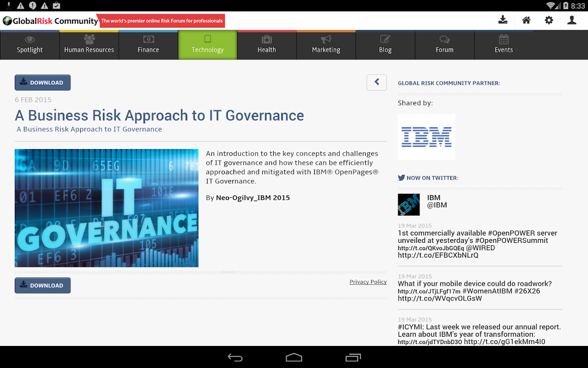The width and height of the screenshot is (588, 368).
Task: Open the Blog tab
Action: (385, 45)
